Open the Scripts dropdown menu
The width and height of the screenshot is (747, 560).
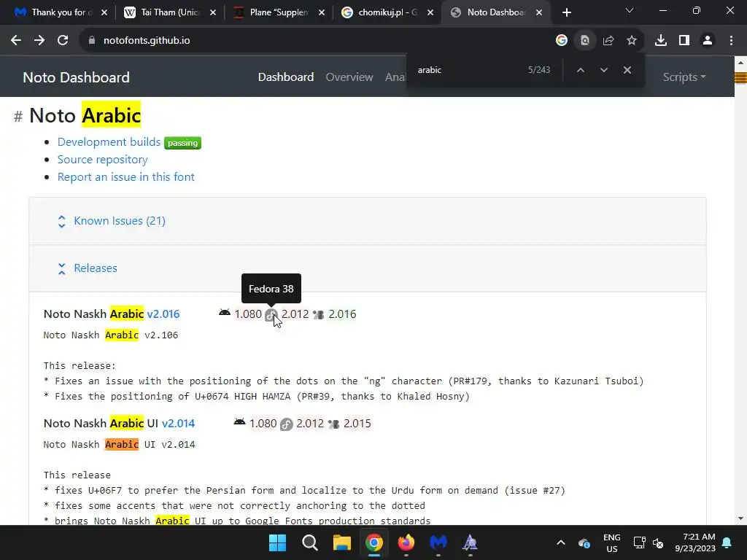[x=684, y=77]
